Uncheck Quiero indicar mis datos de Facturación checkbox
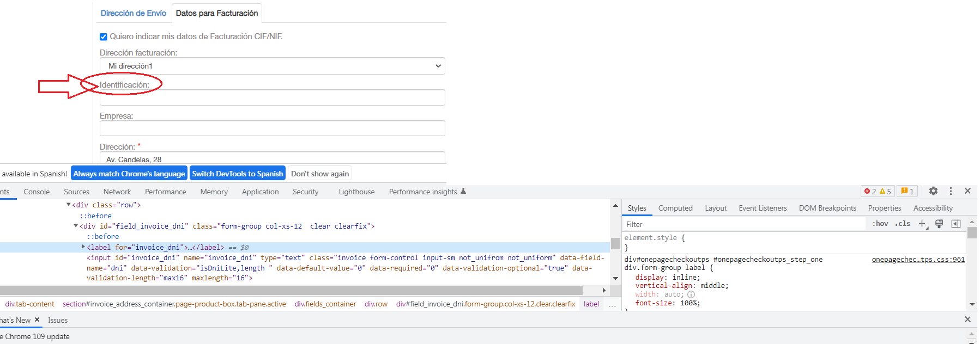 [x=104, y=37]
